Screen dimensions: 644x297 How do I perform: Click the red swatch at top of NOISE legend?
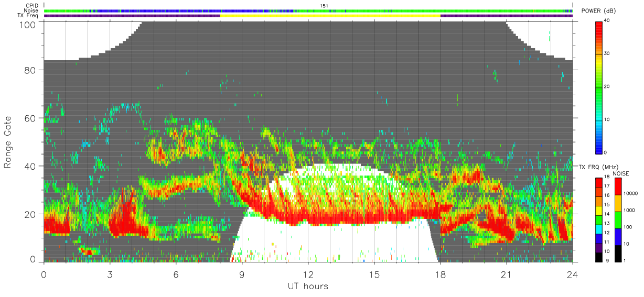tap(619, 186)
